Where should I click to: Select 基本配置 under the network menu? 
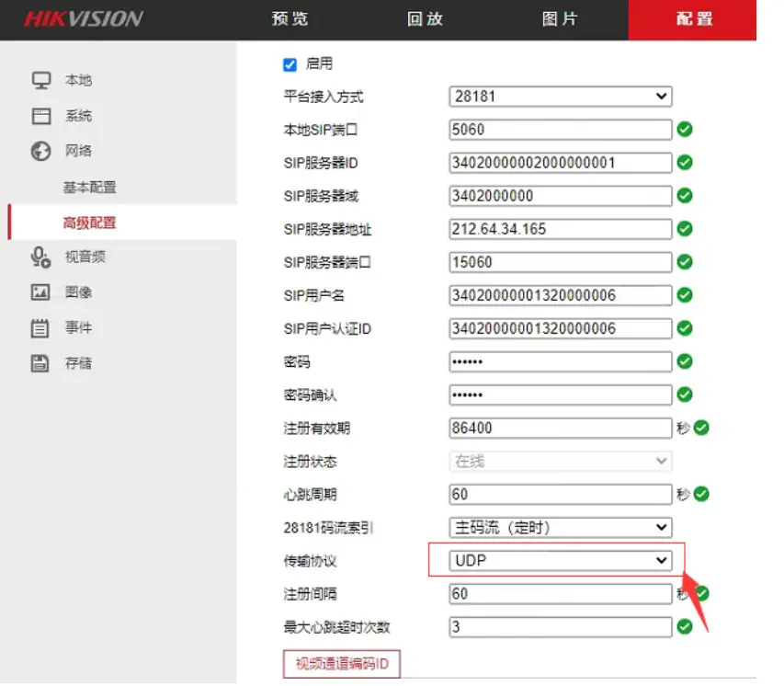tap(89, 188)
